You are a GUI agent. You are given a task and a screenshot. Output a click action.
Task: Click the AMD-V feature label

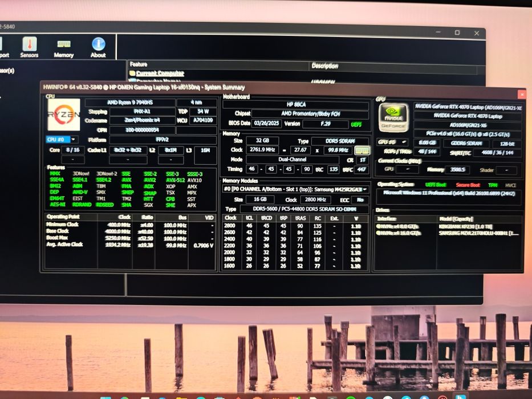[80, 192]
